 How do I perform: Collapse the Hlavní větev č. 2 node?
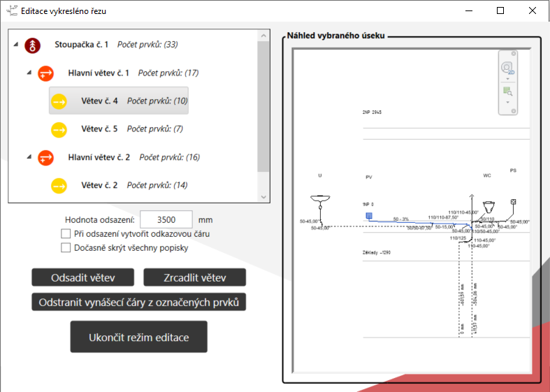pyautogui.click(x=29, y=157)
